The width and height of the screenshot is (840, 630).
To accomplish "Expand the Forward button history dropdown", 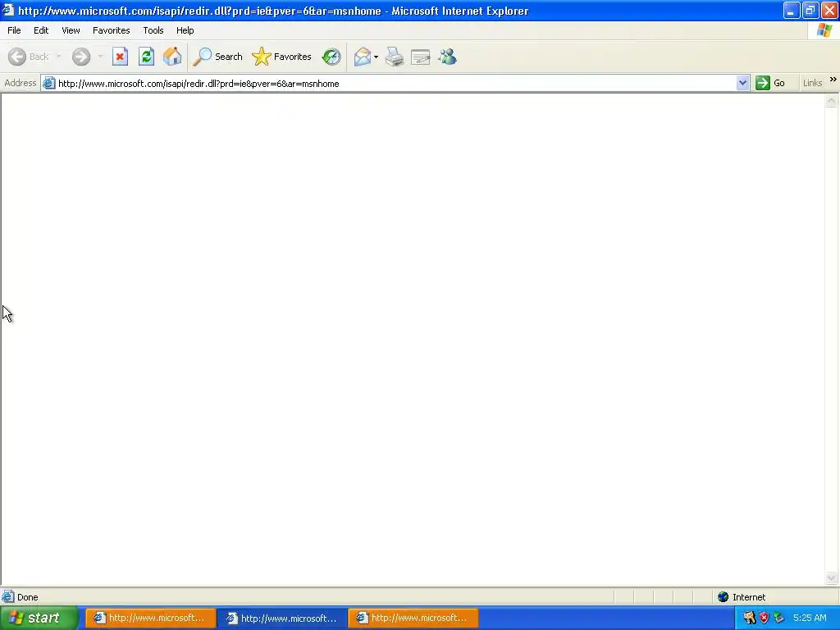I will [100, 57].
